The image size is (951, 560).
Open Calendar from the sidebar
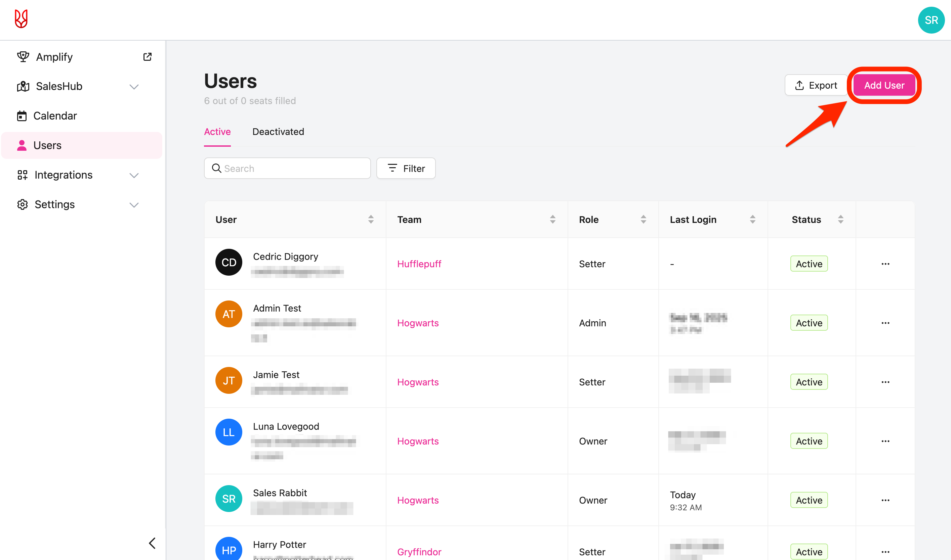(55, 116)
